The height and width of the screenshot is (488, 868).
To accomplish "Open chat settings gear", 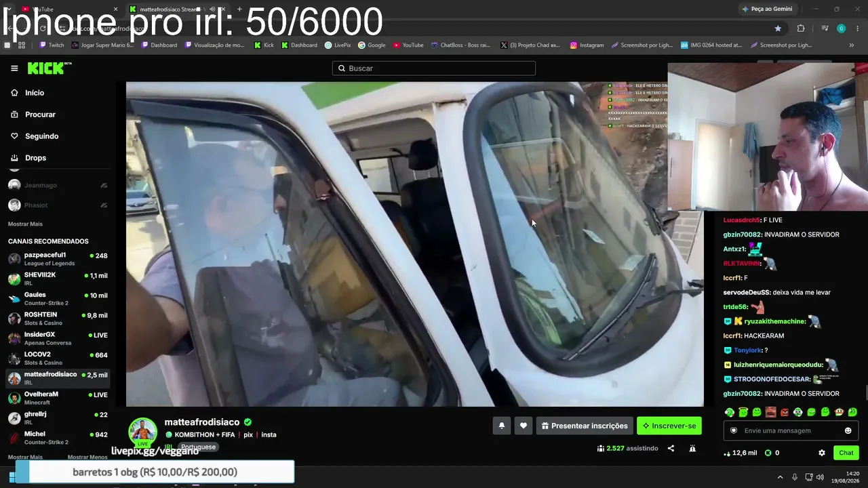I will tap(822, 453).
